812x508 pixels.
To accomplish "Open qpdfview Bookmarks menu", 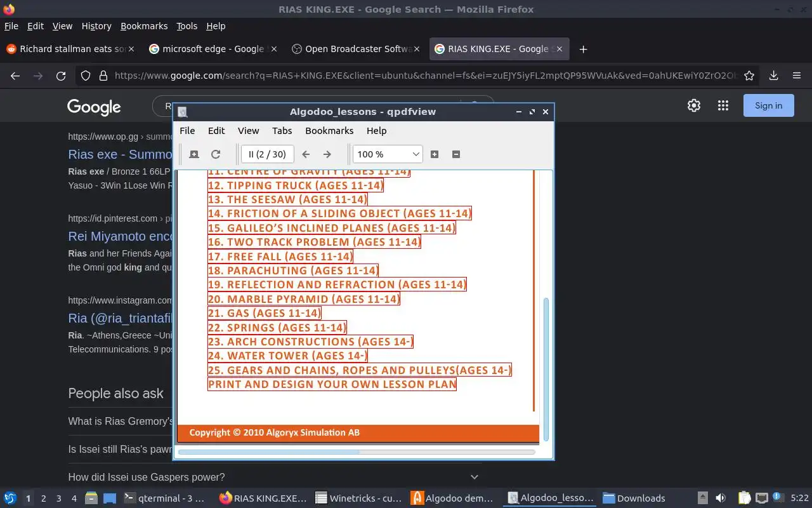I will tap(329, 131).
